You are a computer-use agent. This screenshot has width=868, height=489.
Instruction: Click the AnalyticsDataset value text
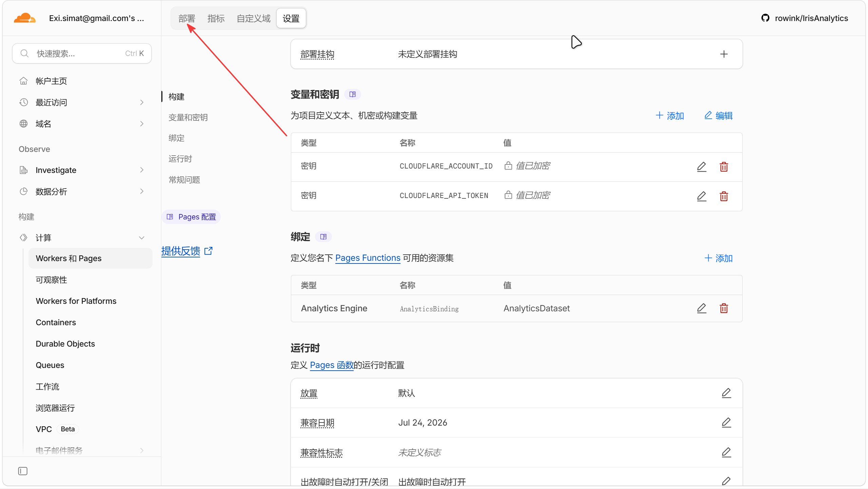pyautogui.click(x=536, y=308)
